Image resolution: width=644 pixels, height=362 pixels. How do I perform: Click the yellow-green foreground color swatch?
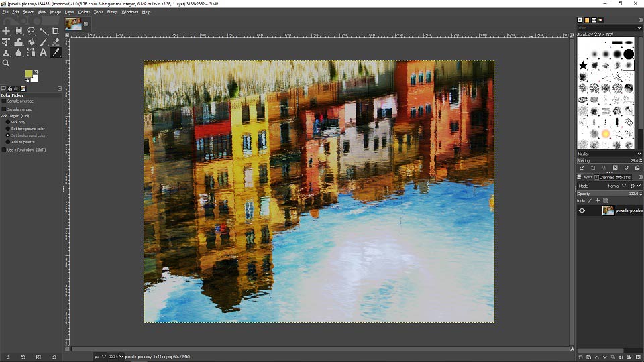click(x=28, y=74)
